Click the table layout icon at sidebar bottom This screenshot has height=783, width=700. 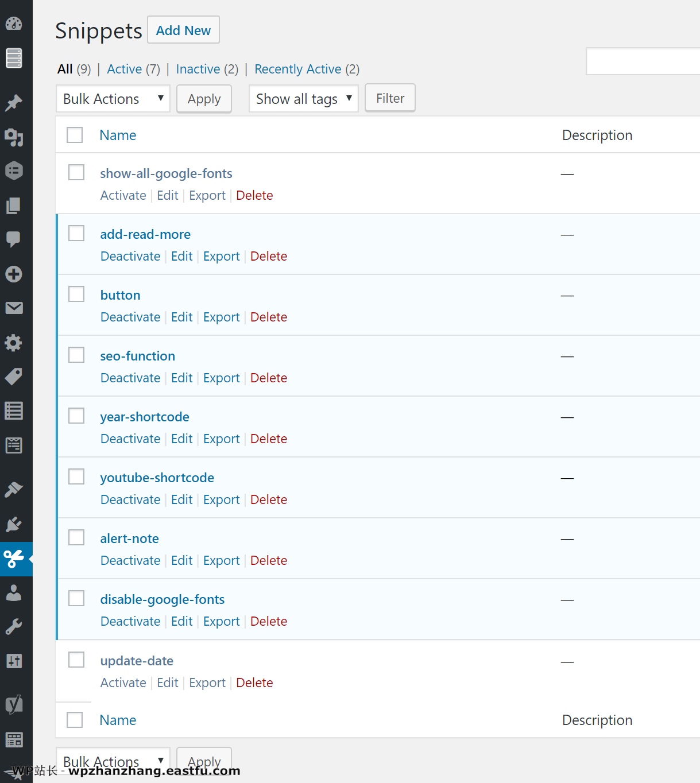(x=14, y=739)
